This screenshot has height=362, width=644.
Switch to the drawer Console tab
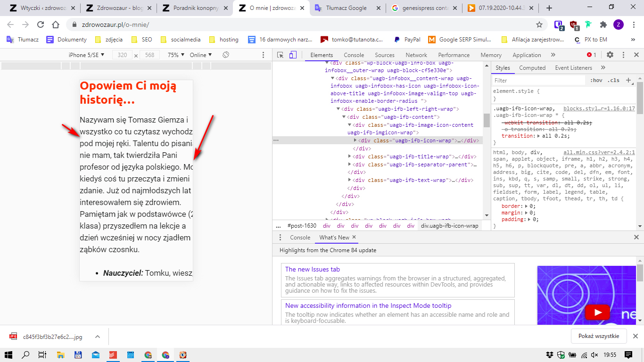pyautogui.click(x=300, y=238)
